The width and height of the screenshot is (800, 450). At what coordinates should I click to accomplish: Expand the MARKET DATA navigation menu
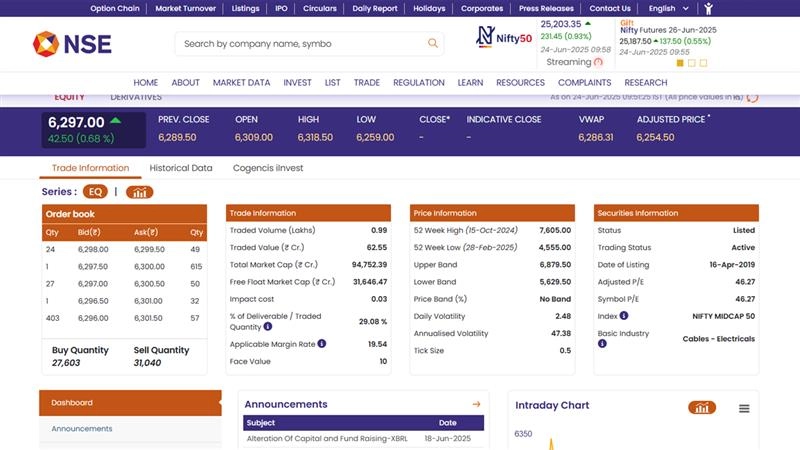pyautogui.click(x=241, y=83)
